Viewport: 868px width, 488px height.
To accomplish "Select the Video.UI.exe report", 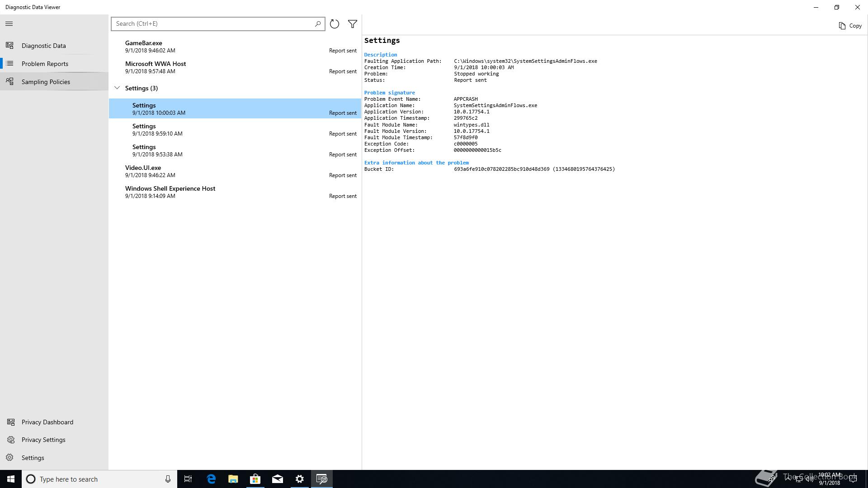I will coord(235,171).
